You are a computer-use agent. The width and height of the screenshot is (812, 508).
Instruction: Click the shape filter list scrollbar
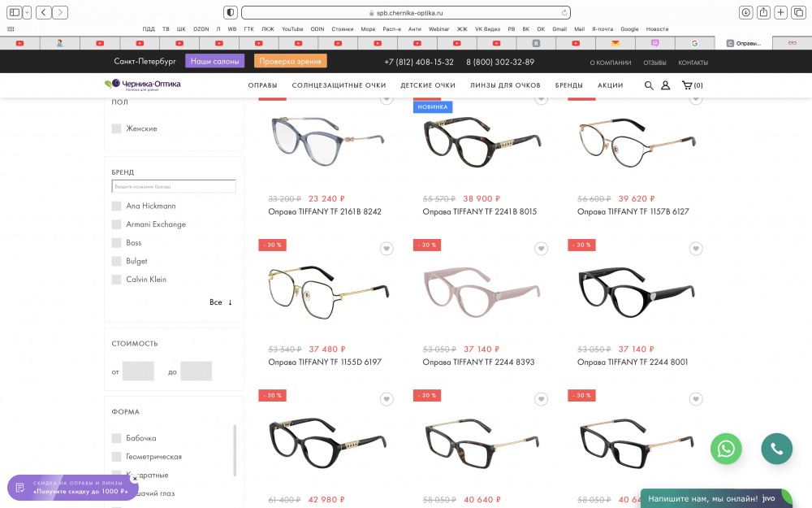235,450
